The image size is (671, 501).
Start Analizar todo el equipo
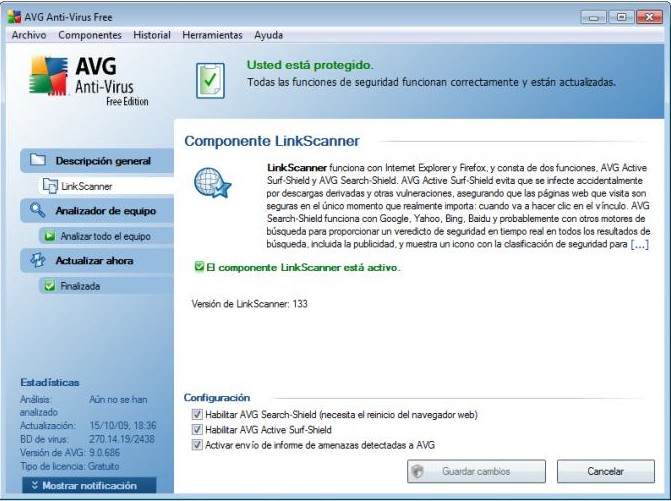click(x=106, y=236)
